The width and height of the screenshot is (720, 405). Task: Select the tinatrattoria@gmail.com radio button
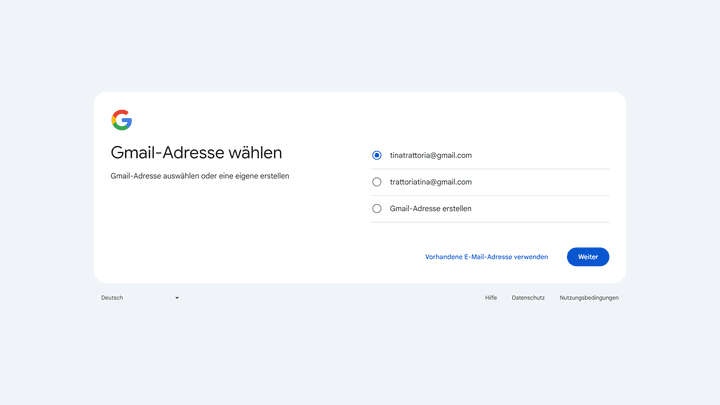(x=377, y=155)
